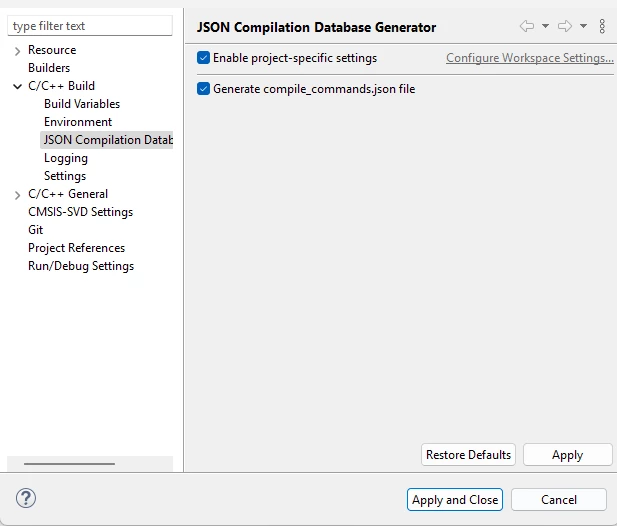This screenshot has width=617, height=526.
Task: Expand the Resource tree node
Action: (17, 51)
